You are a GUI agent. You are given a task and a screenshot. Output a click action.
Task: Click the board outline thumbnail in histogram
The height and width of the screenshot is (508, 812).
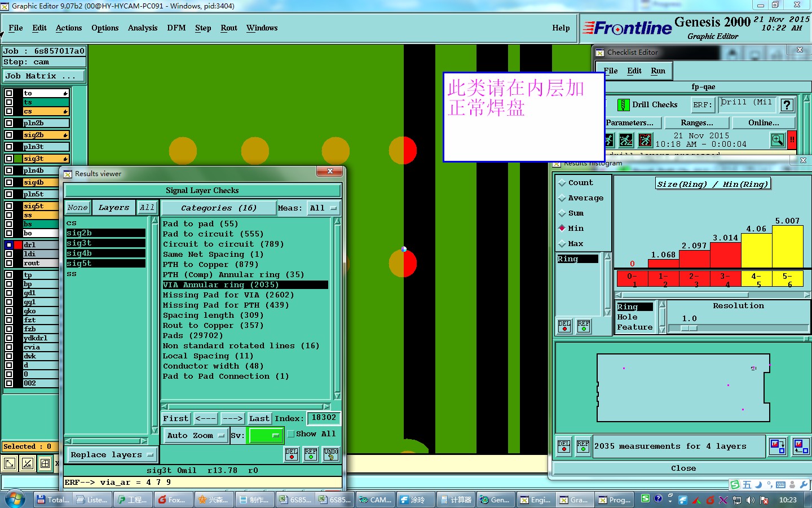coord(683,388)
